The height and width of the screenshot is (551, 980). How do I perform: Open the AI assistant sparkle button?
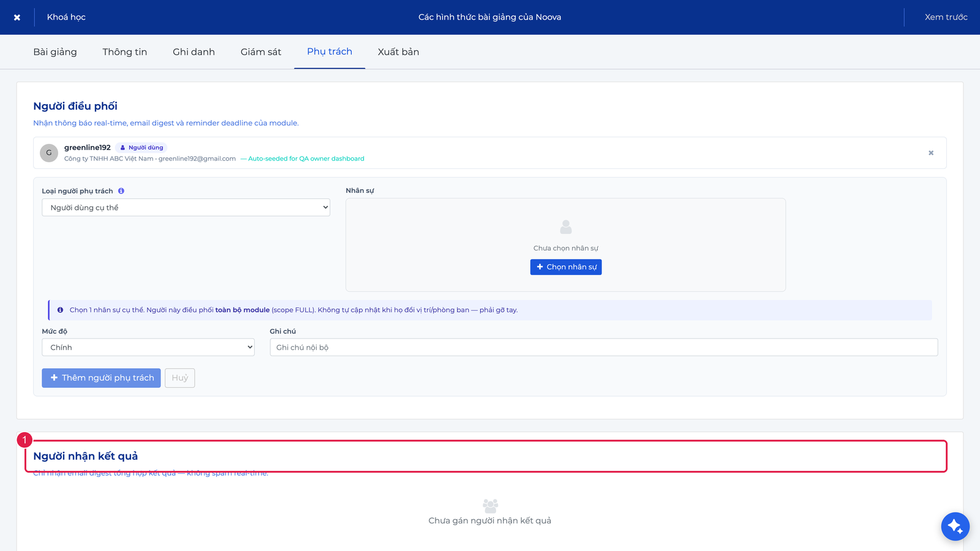coord(956,526)
